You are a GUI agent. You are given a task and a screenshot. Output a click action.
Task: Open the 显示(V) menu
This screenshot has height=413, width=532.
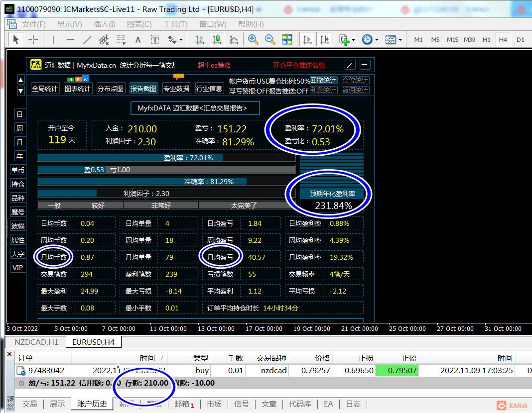coord(70,24)
